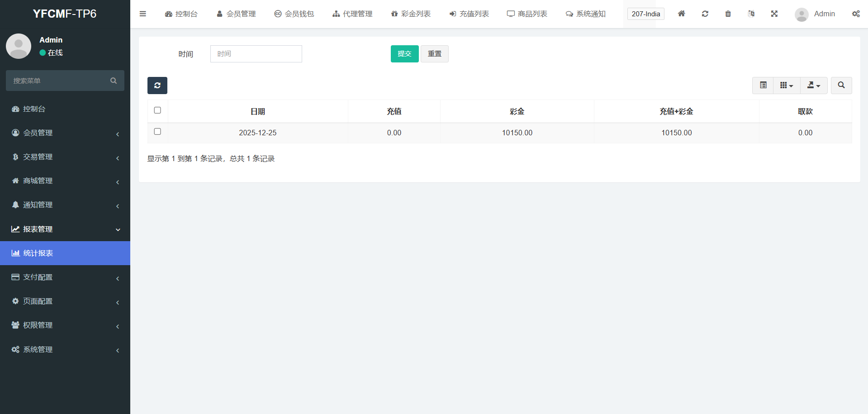868x414 pixels.
Task: Click the home icon in top bar
Action: pyautogui.click(x=681, y=14)
